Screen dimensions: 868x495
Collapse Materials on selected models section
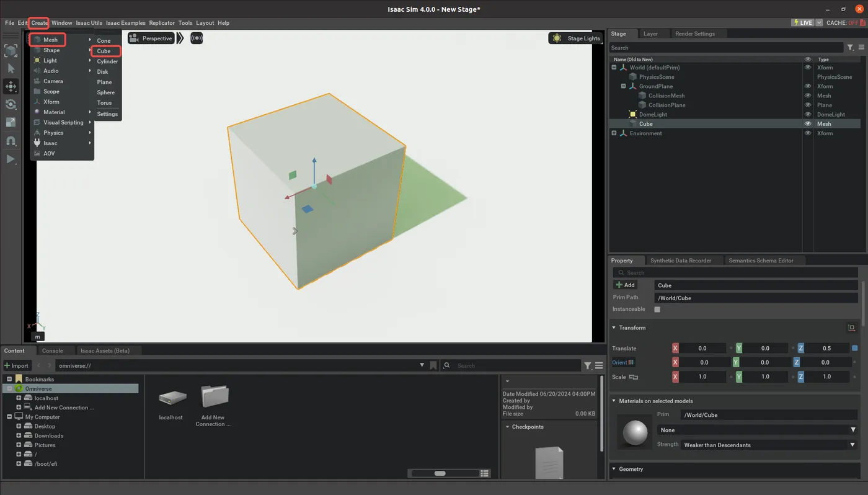(614, 401)
